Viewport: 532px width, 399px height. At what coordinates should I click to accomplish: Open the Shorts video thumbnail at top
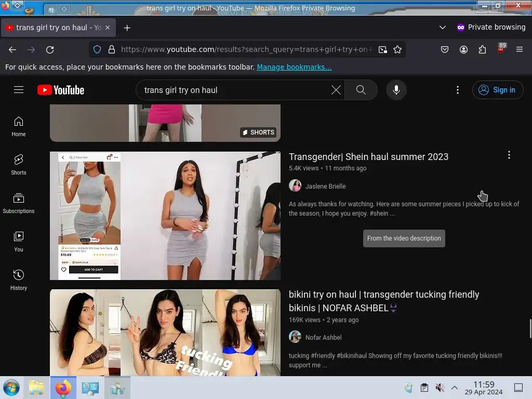point(165,123)
